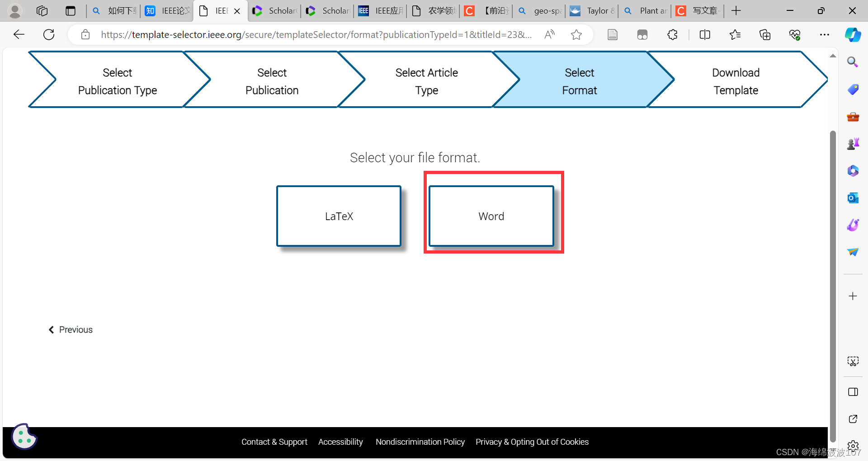Image resolution: width=868 pixels, height=461 pixels.
Task: Open Workspaces icon in title bar
Action: 42,11
